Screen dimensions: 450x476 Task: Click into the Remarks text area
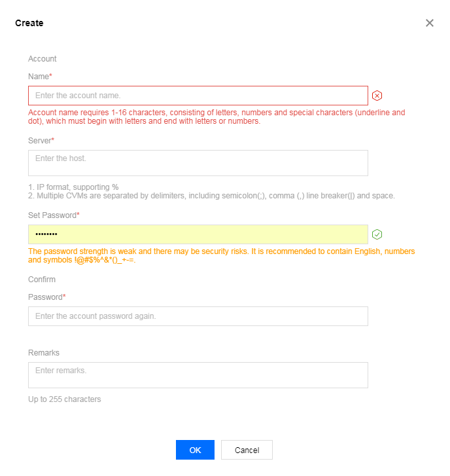tap(198, 375)
